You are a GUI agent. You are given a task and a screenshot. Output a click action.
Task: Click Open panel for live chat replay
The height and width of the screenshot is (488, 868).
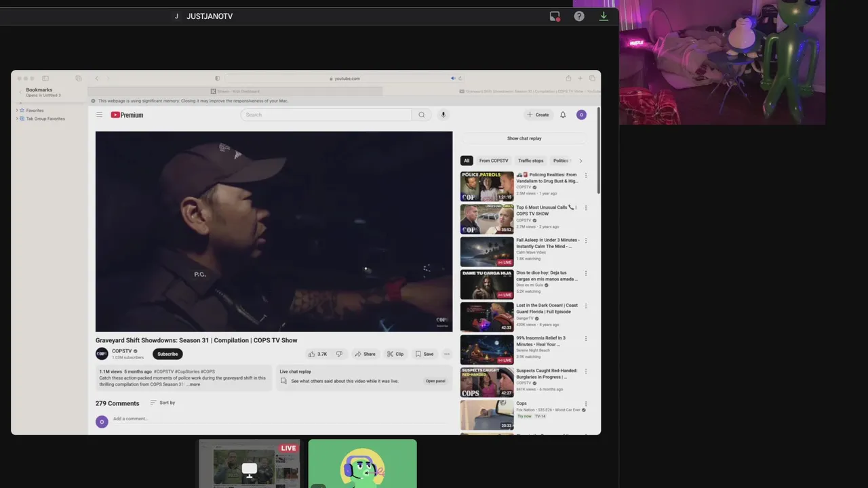point(435,381)
